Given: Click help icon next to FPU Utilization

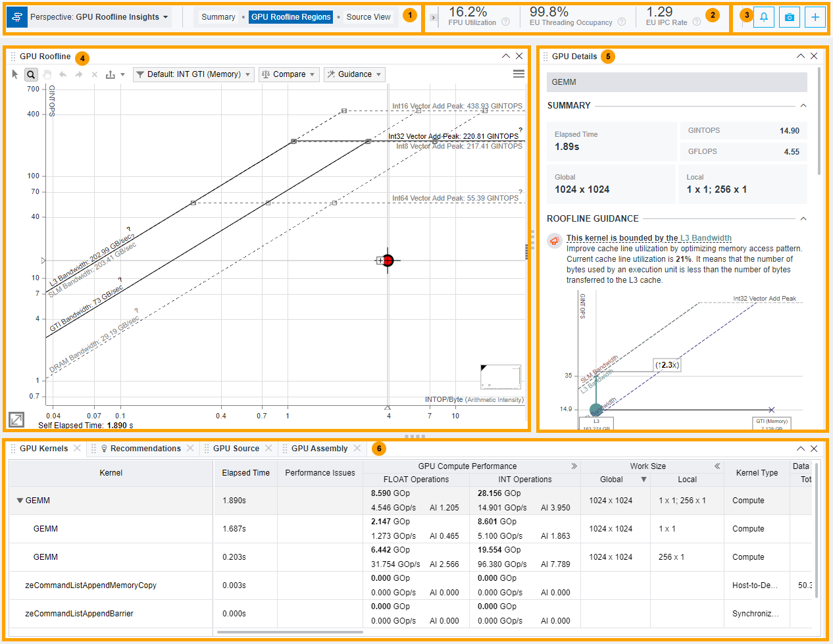Looking at the screenshot, I should click(x=505, y=22).
